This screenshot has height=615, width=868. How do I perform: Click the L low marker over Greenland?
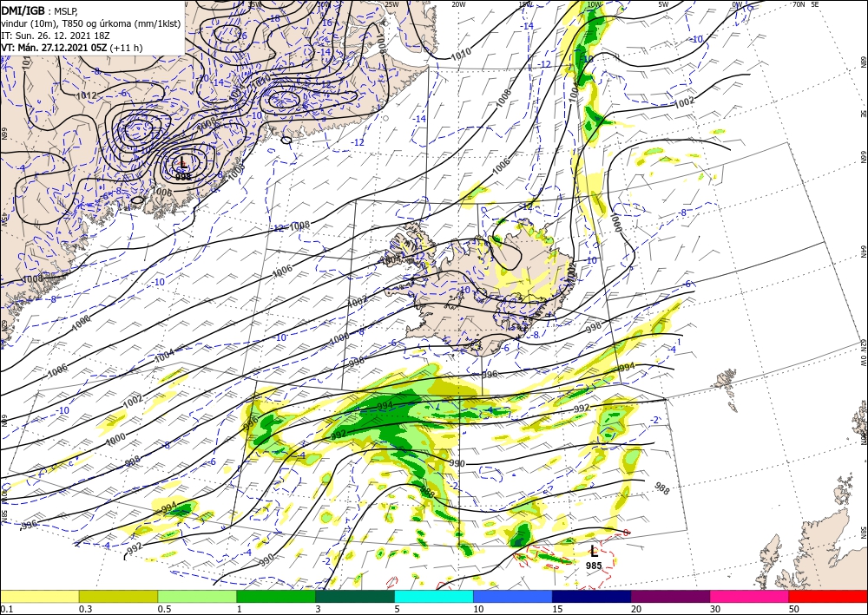183,162
